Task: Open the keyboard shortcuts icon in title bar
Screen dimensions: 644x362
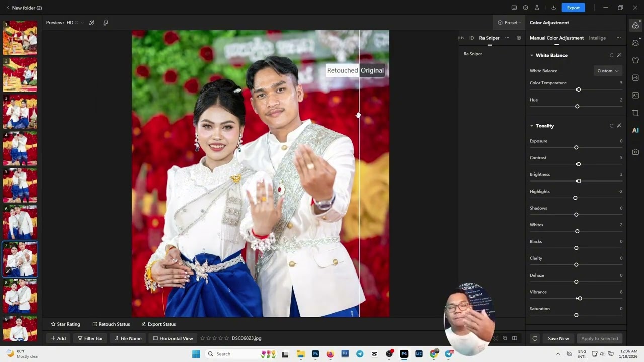Action: [x=514, y=8]
